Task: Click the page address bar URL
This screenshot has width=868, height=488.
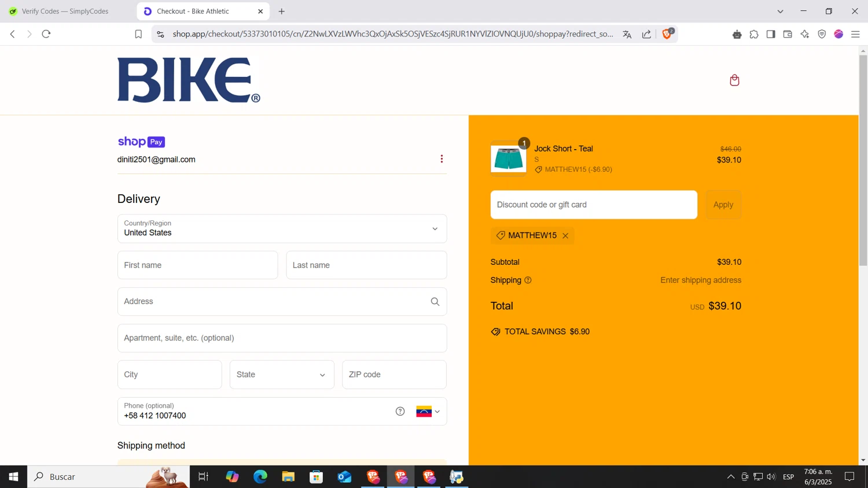Action: click(x=392, y=34)
